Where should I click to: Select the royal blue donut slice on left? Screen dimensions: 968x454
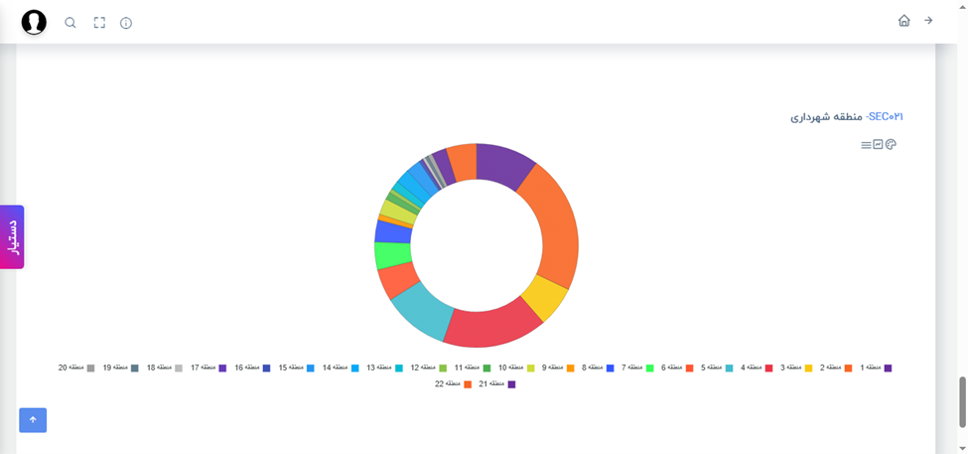(x=393, y=232)
